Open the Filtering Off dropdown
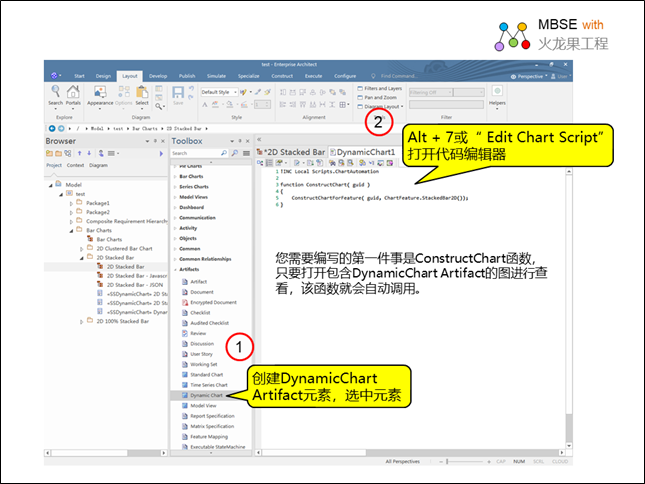This screenshot has height=484, width=645. coord(431,93)
